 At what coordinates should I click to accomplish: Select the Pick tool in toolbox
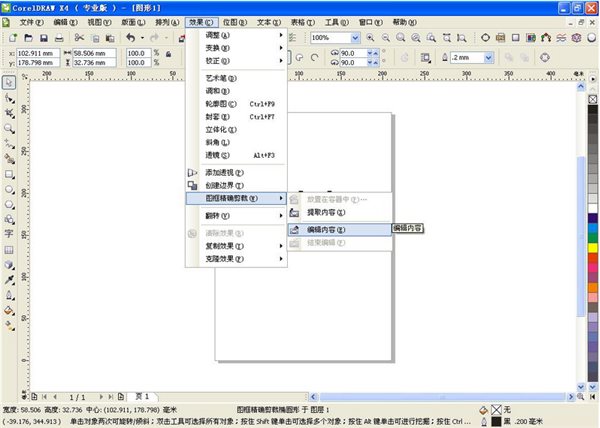click(x=9, y=84)
